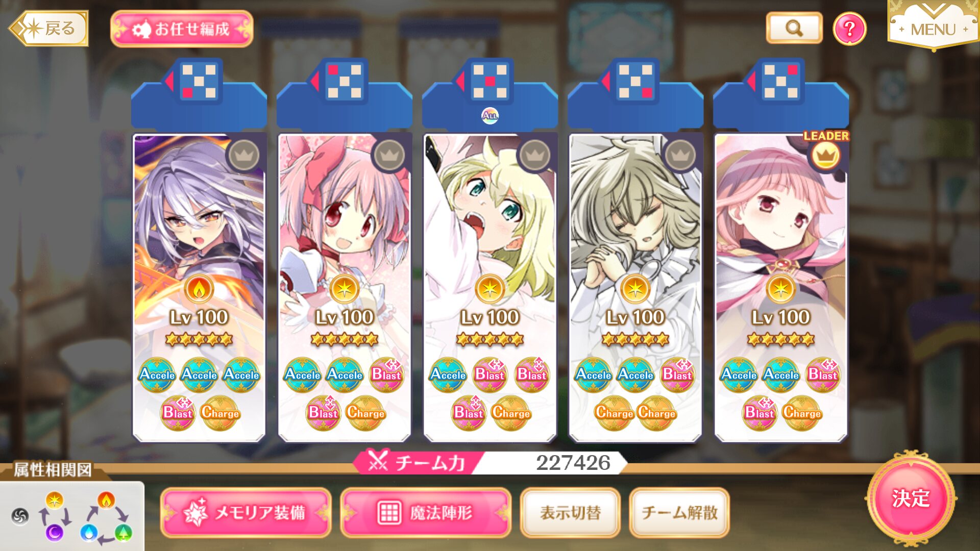Toggle the leader crown on the blonde character card
The width and height of the screenshot is (980, 551).
point(534,155)
